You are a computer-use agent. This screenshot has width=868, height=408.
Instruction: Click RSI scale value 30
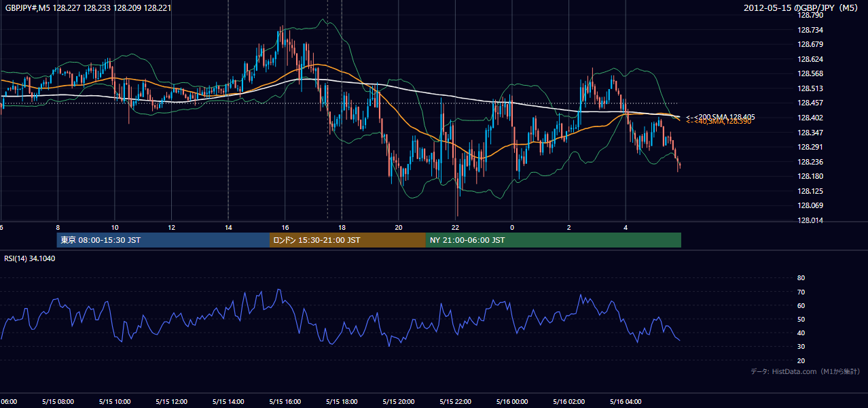[801, 347]
